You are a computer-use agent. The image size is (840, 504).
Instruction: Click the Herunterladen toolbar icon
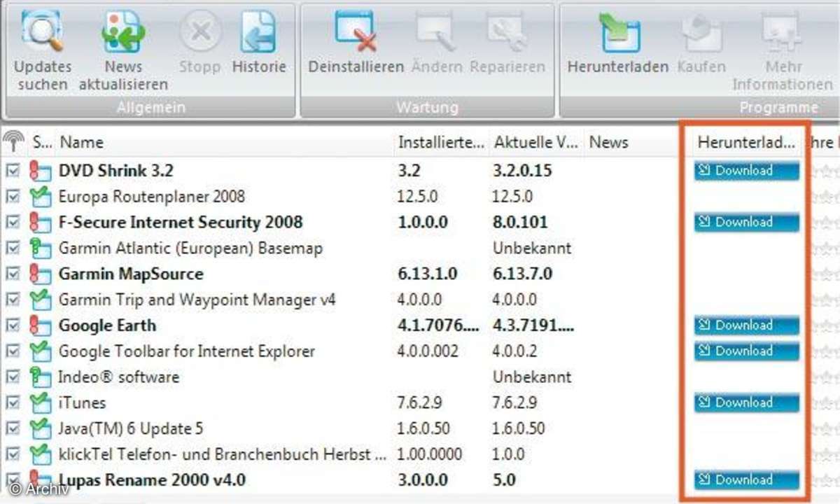619,33
